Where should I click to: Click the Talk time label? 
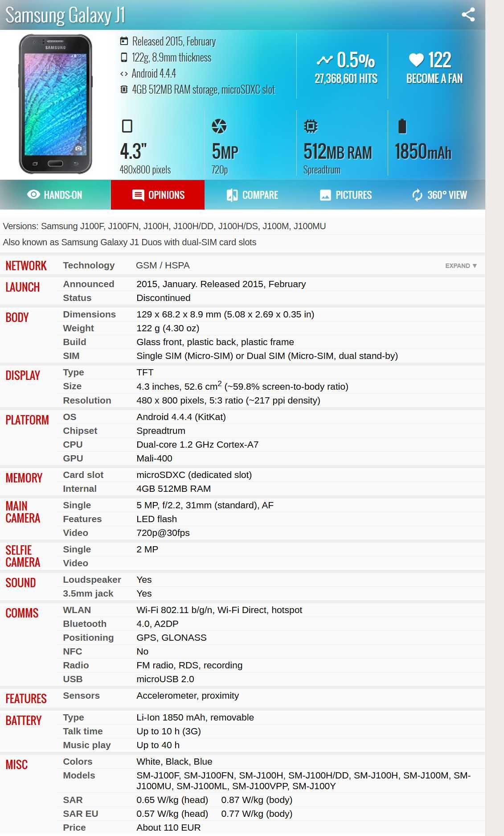[83, 731]
